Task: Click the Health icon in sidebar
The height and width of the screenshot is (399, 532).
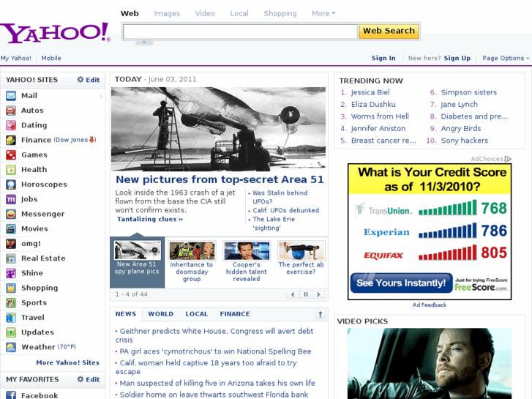Action: pos(11,169)
